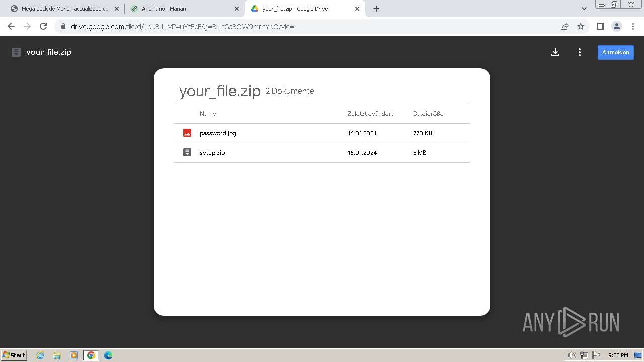
Task: Click the 3 MB size value
Action: [420, 153]
